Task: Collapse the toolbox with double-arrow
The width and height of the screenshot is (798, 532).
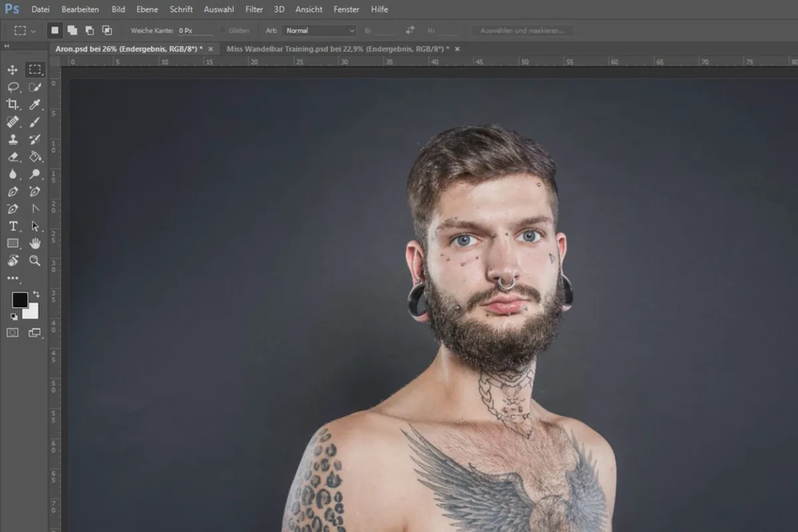Action: click(7, 47)
